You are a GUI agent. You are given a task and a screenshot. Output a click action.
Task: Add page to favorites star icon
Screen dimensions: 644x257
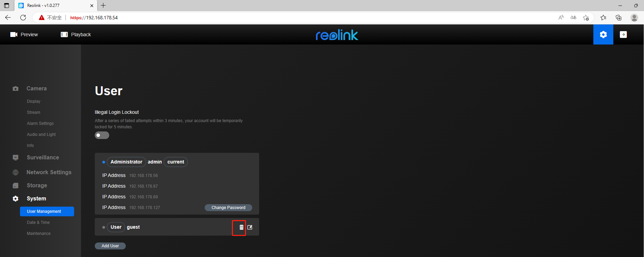586,18
